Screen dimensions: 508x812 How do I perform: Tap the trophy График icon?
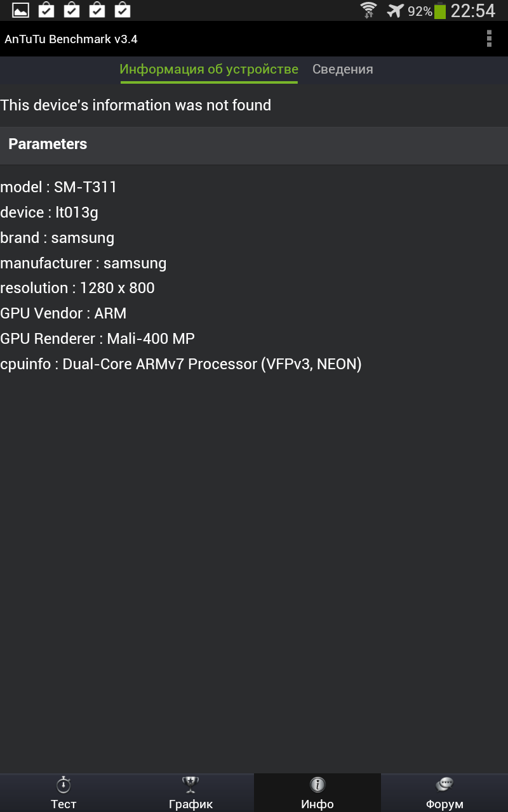[190, 784]
